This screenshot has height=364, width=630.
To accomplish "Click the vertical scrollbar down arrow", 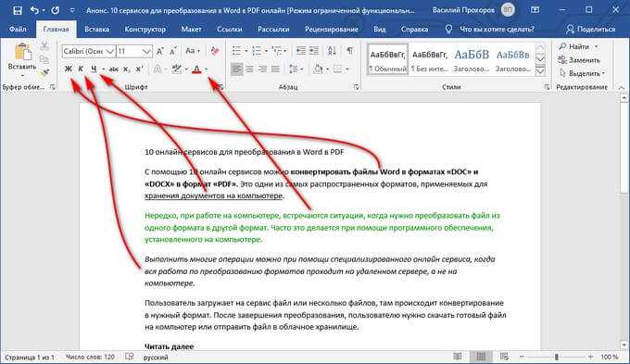I will point(624,345).
